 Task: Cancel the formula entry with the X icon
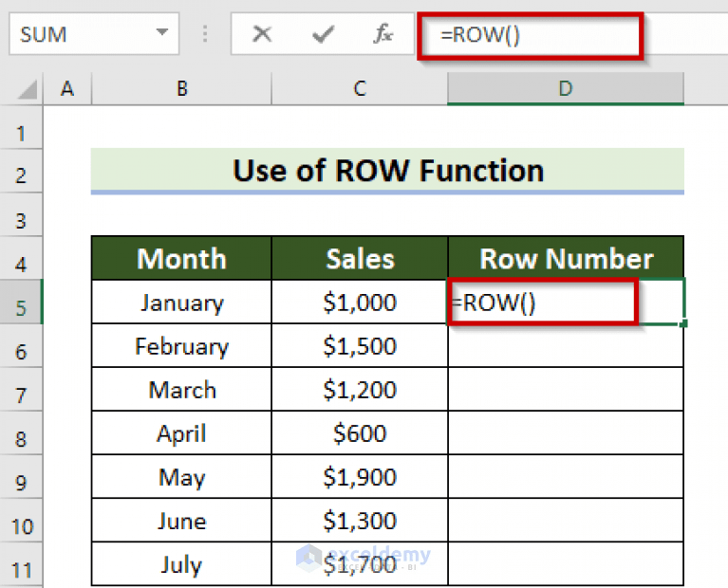tap(262, 34)
